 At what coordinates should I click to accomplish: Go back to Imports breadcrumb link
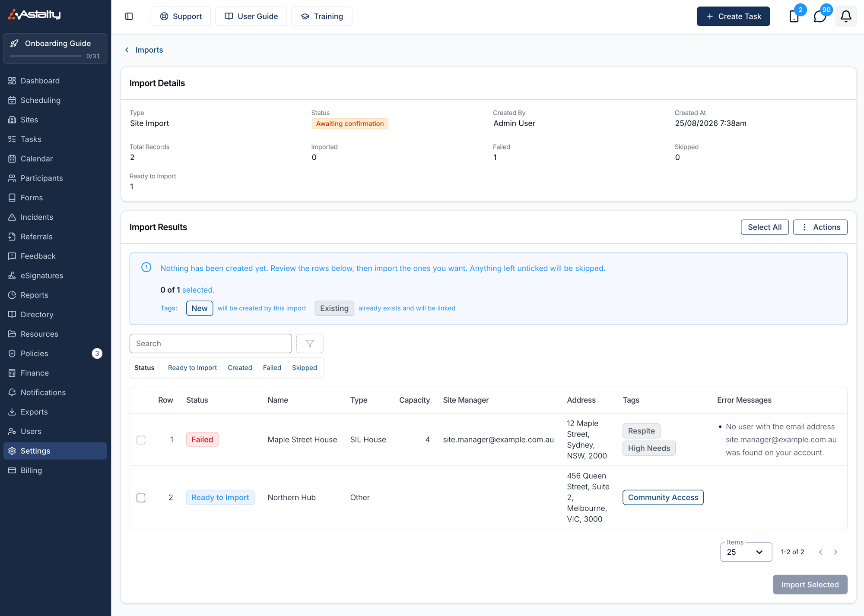(x=144, y=50)
